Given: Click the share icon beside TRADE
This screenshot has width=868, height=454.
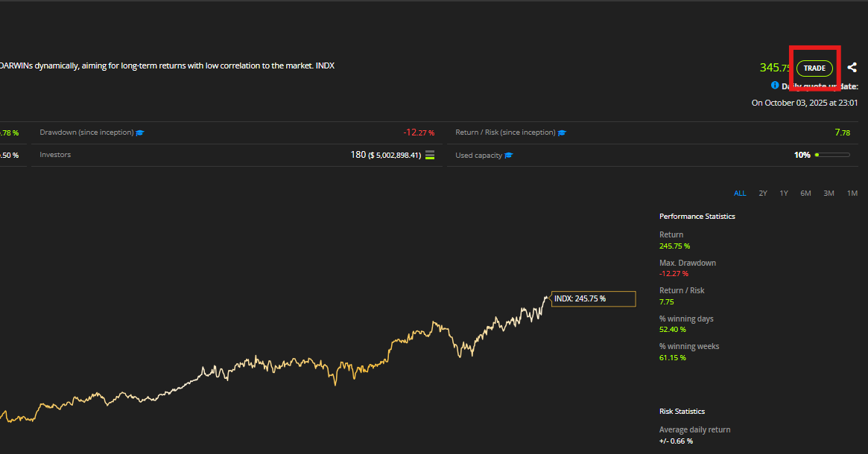Looking at the screenshot, I should click(x=852, y=68).
